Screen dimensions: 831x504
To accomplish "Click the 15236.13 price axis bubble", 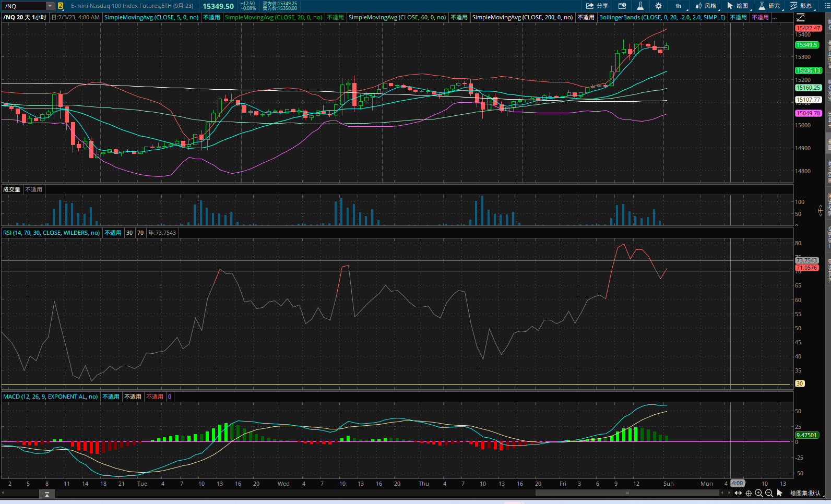I will (808, 70).
